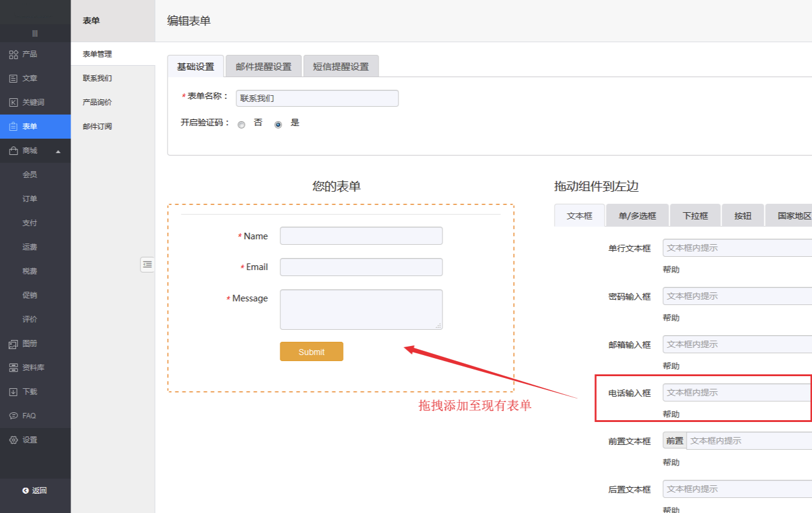
Task: Collapse sidebar using top handle bars
Action: coord(35,33)
